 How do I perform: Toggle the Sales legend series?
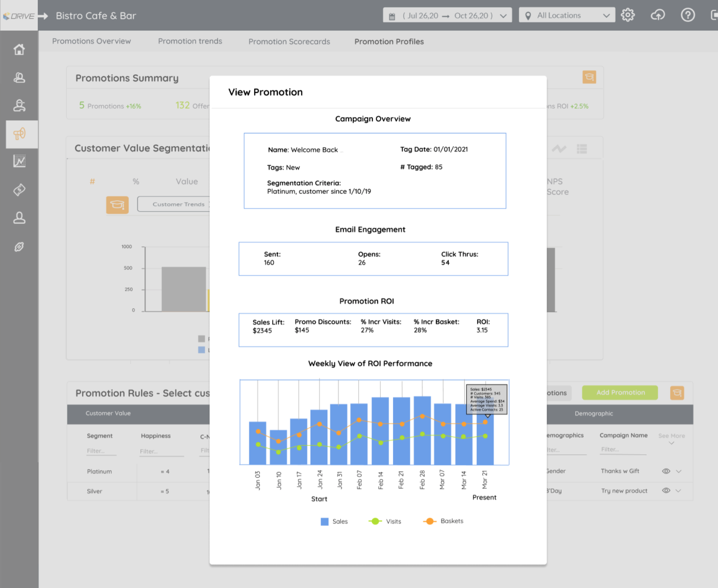pos(325,521)
